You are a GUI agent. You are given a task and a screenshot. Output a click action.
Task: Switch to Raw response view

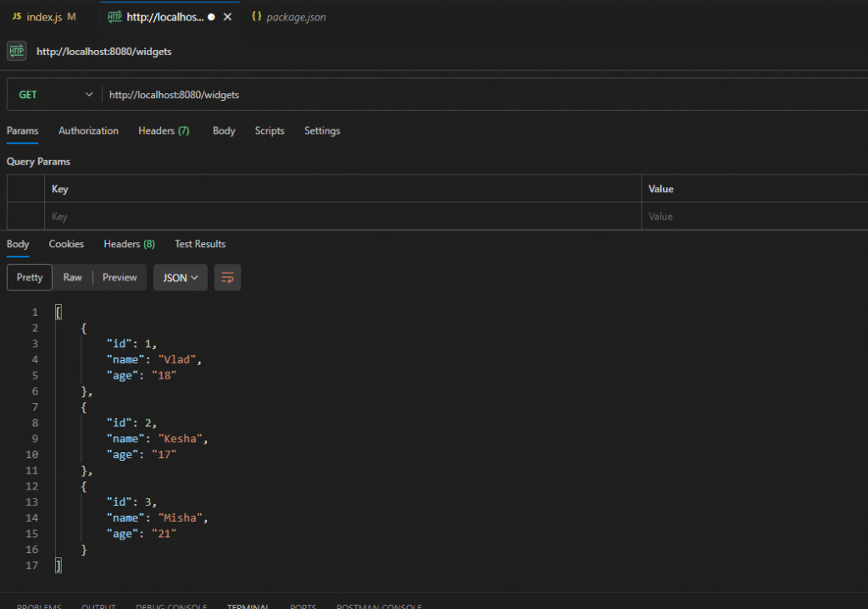tap(73, 278)
